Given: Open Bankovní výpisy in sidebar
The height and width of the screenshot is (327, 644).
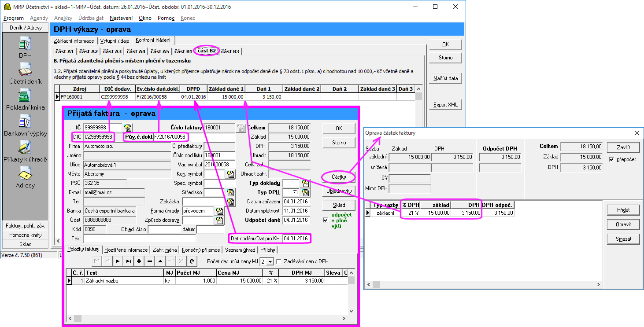Looking at the screenshot, I should point(25,122).
